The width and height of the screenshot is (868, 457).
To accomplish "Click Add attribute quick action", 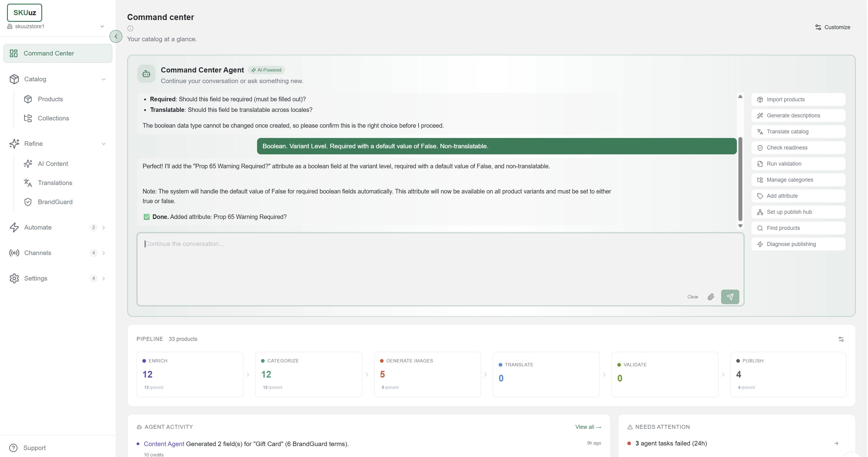I will click(x=798, y=196).
